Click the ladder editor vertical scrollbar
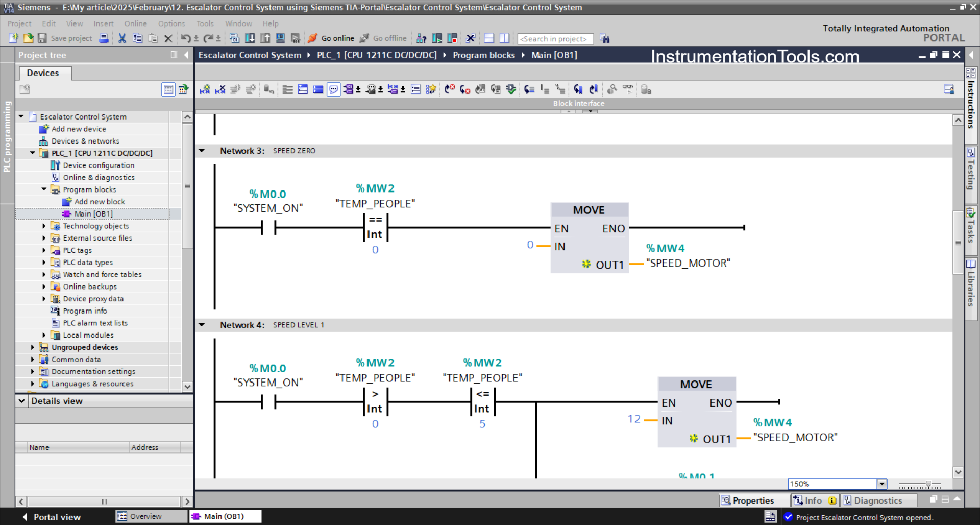The height and width of the screenshot is (525, 980). (x=958, y=243)
